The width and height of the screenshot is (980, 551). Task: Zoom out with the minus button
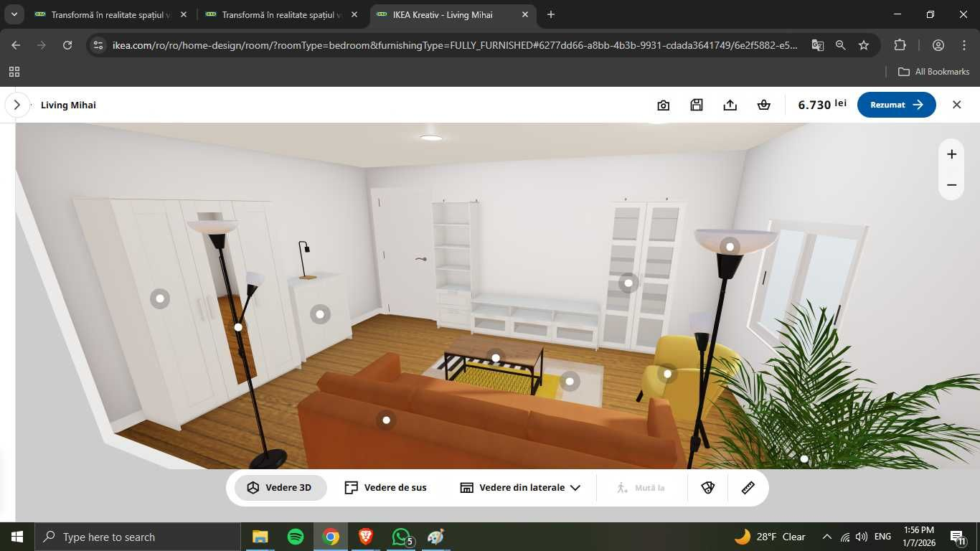point(951,185)
